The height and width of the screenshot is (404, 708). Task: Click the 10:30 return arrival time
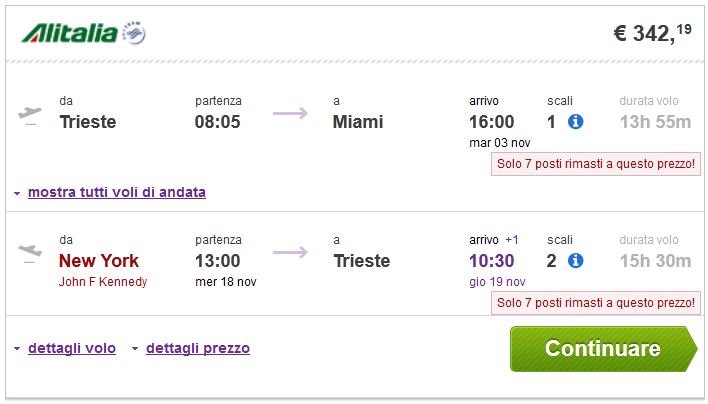tap(492, 261)
